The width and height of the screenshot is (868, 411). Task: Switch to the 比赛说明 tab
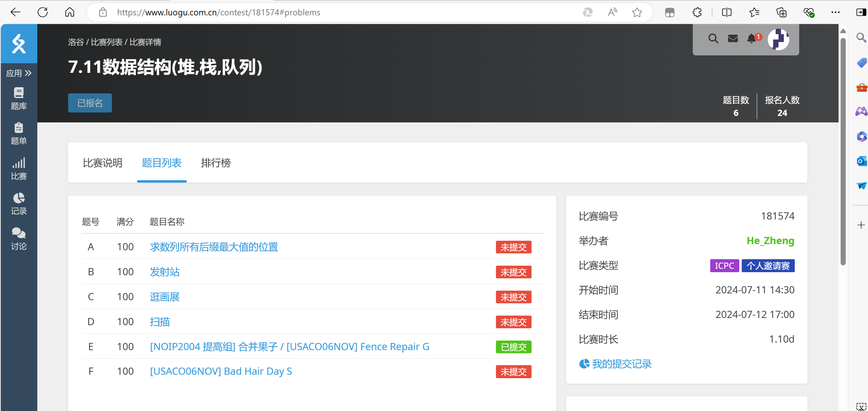point(102,163)
